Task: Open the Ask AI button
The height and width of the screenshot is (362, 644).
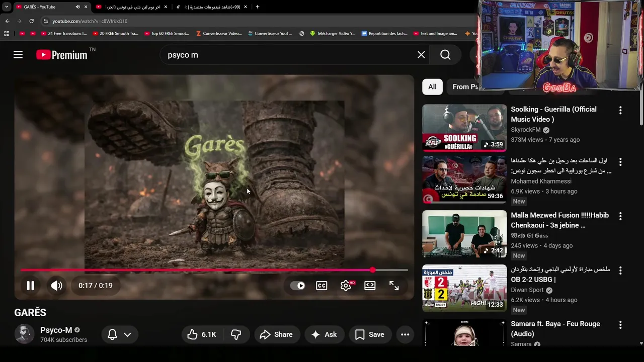Action: tap(324, 334)
